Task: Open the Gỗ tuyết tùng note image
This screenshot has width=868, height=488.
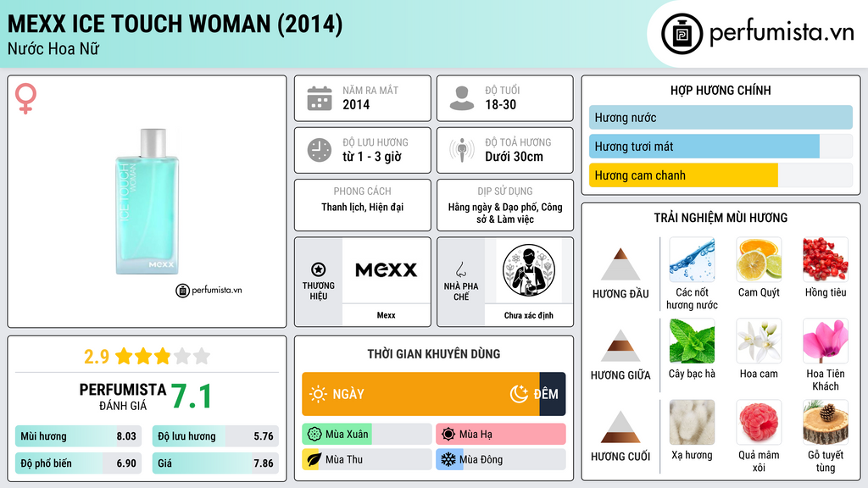Action: tap(826, 422)
